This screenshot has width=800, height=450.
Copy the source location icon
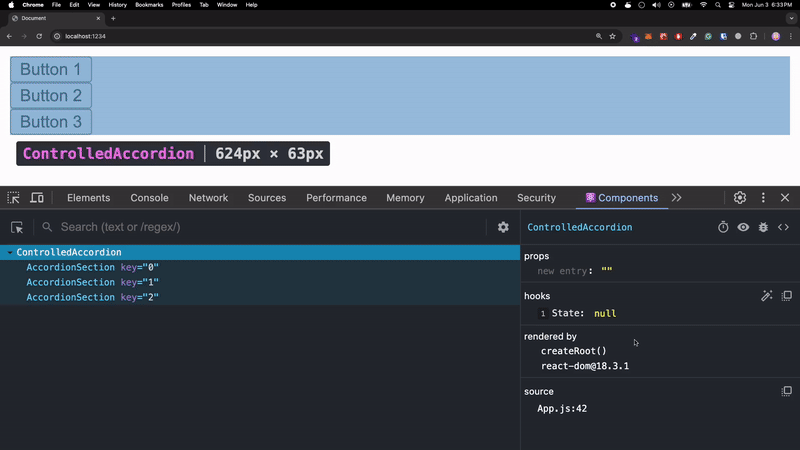coord(786,391)
